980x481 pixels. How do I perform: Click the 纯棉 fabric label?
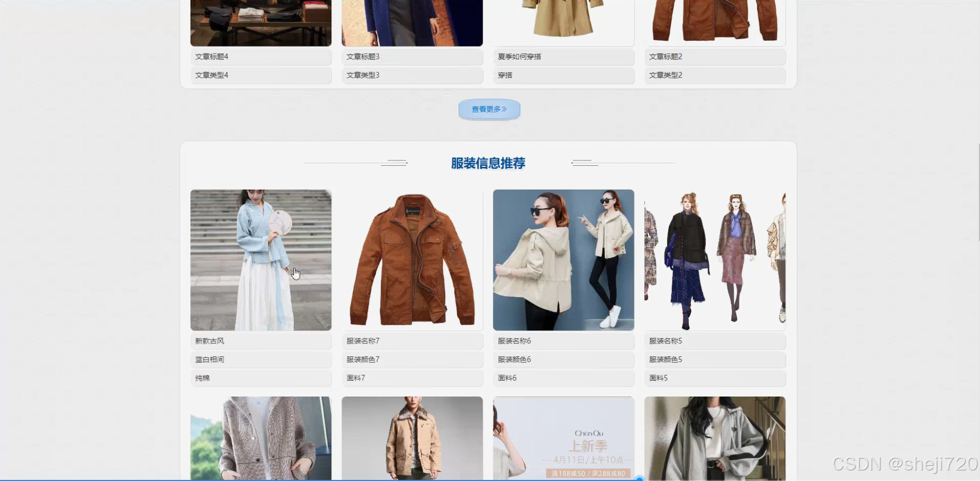[261, 378]
